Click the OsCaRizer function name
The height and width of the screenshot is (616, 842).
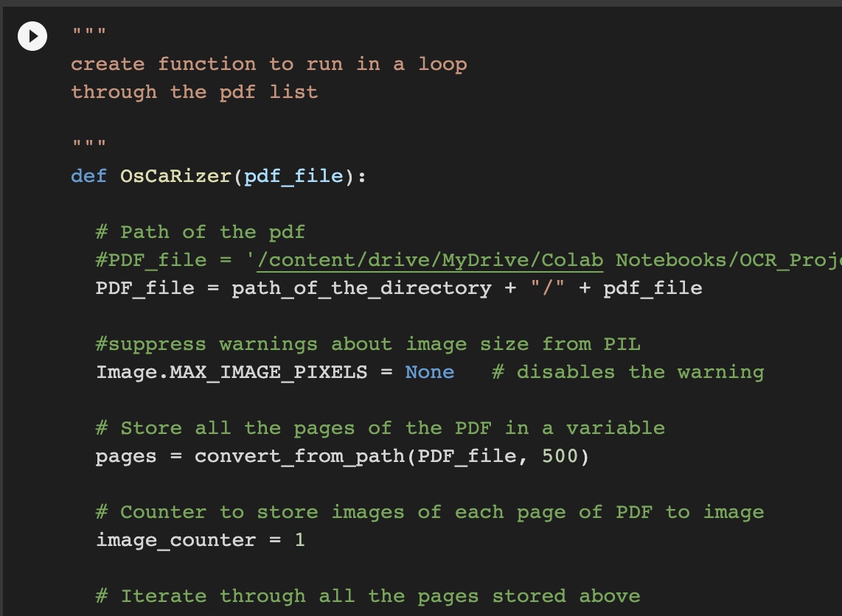pos(175,177)
